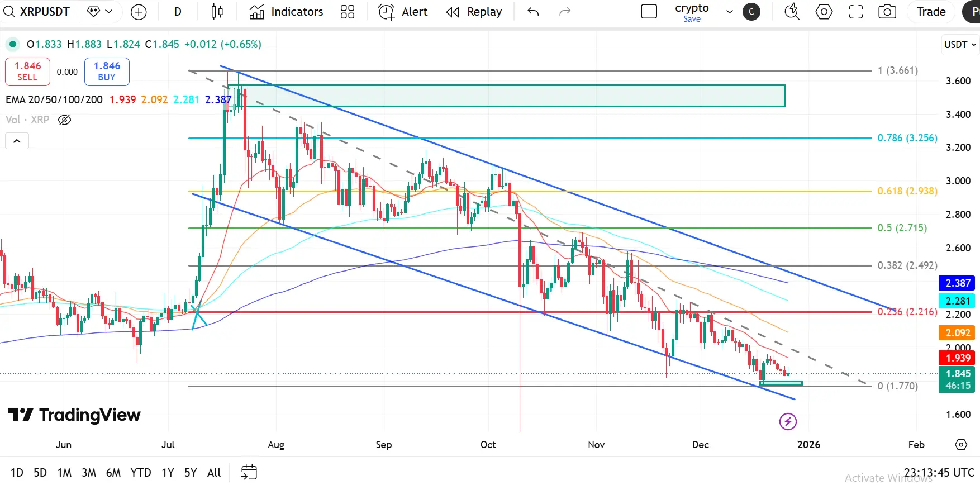
Task: Click the cyan 2.281 EMA price label
Action: click(x=958, y=301)
